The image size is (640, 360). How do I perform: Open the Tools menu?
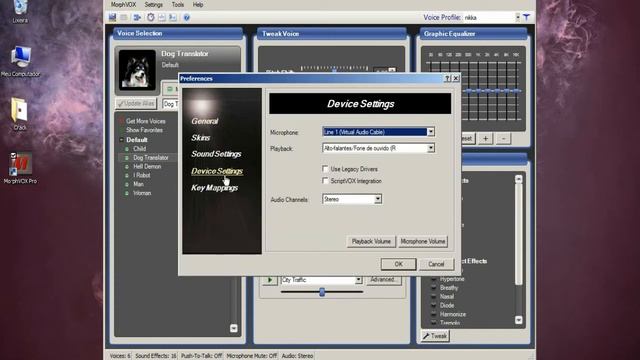[x=178, y=5]
